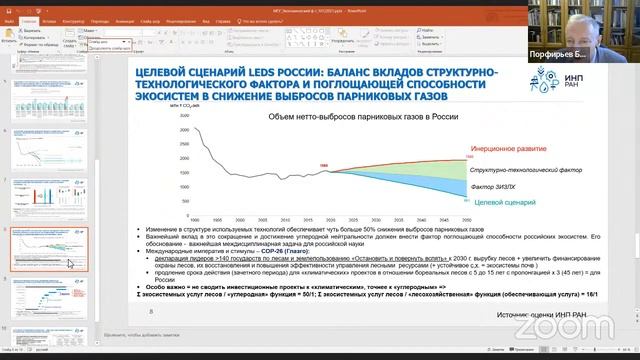Click the 'Целевой сценарий' chart label
The height and width of the screenshot is (360, 640).
click(x=505, y=202)
